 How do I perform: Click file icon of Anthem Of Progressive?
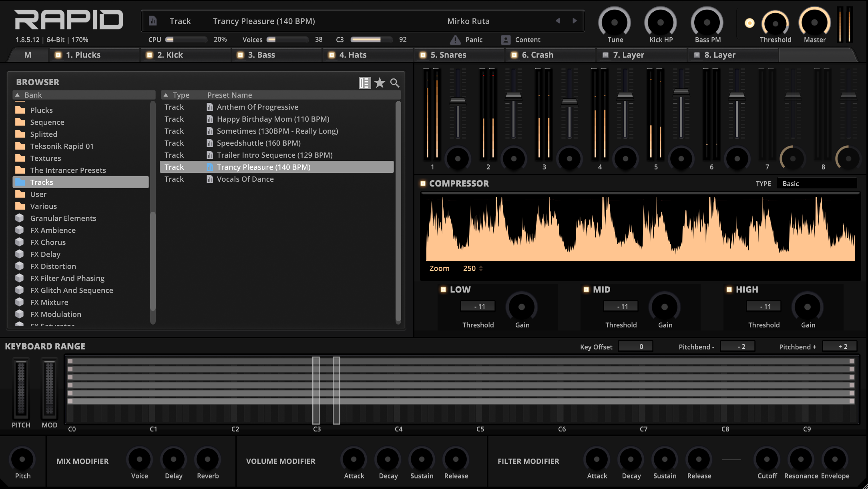(210, 107)
